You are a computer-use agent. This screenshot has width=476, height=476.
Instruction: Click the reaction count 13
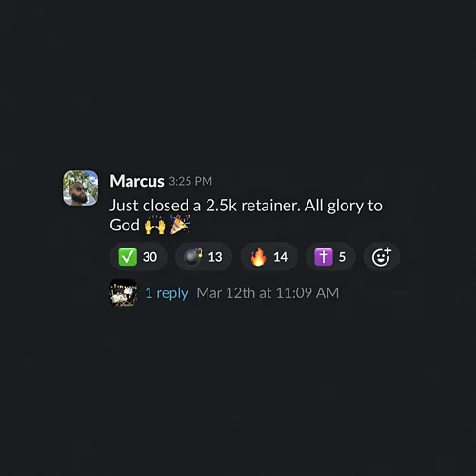click(215, 257)
